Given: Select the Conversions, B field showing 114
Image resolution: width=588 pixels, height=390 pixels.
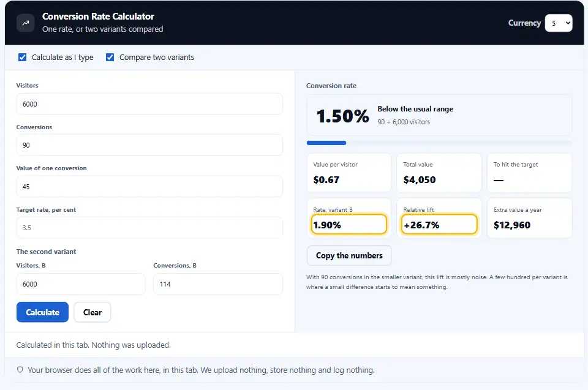Looking at the screenshot, I should (218, 284).
